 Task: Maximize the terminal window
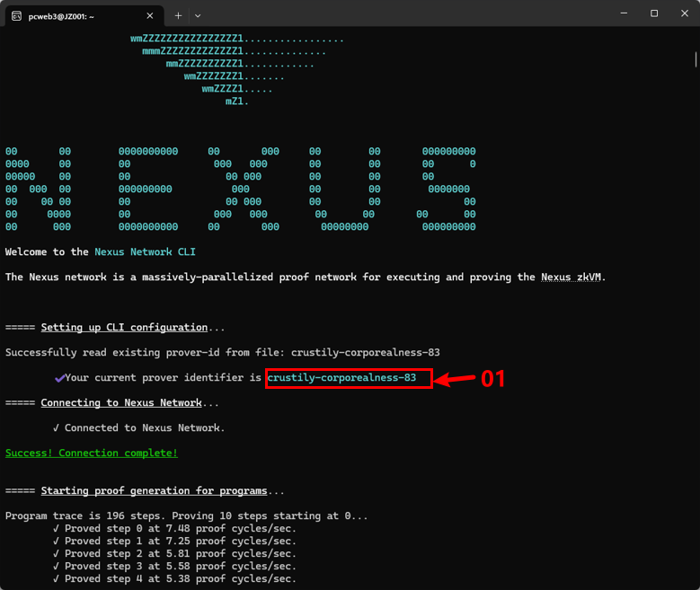click(654, 13)
